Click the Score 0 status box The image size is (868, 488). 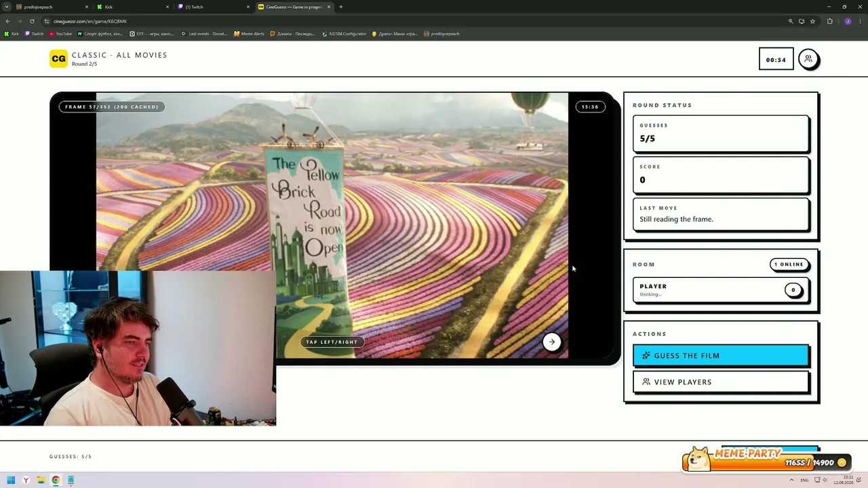click(720, 175)
